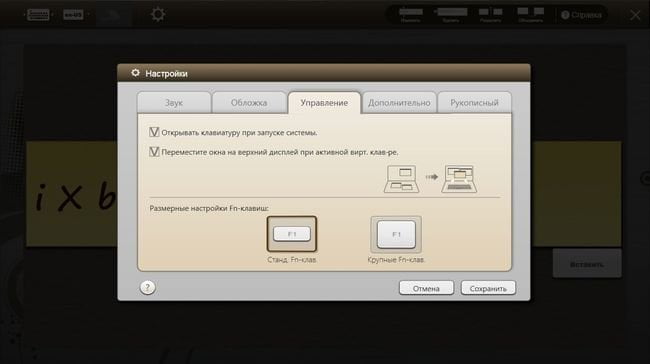This screenshot has height=364, width=650.
Task: Click the keyboard icon in top bar
Action: 38,15
